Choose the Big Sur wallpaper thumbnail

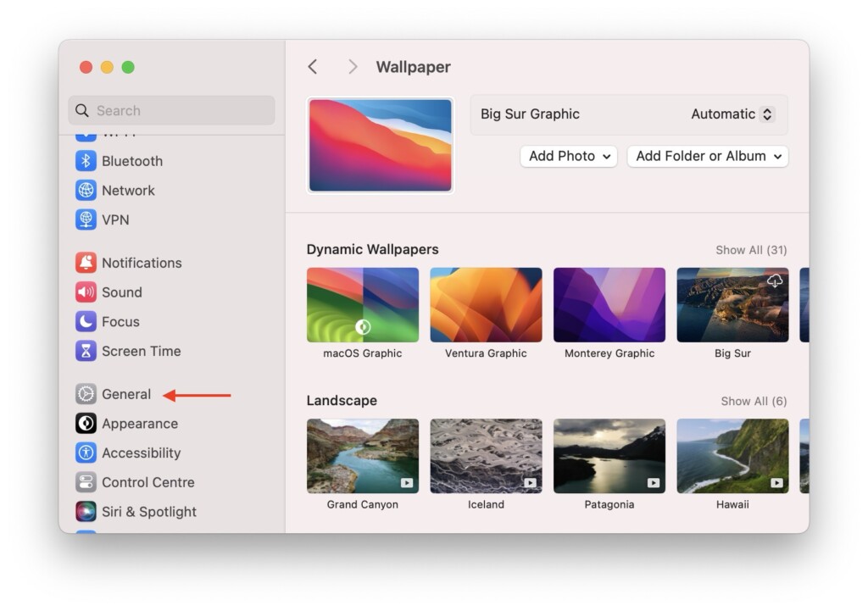click(x=733, y=305)
